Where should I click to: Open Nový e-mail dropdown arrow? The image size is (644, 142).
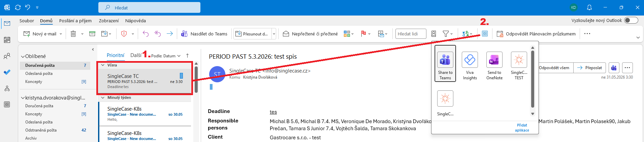[61, 34]
